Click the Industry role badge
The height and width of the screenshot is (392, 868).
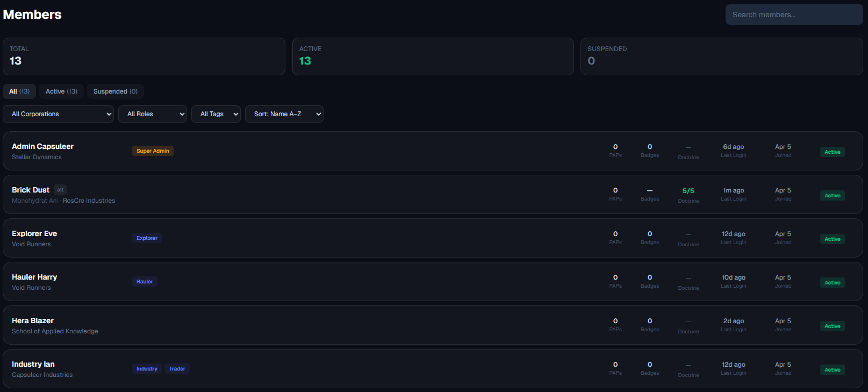click(x=147, y=369)
